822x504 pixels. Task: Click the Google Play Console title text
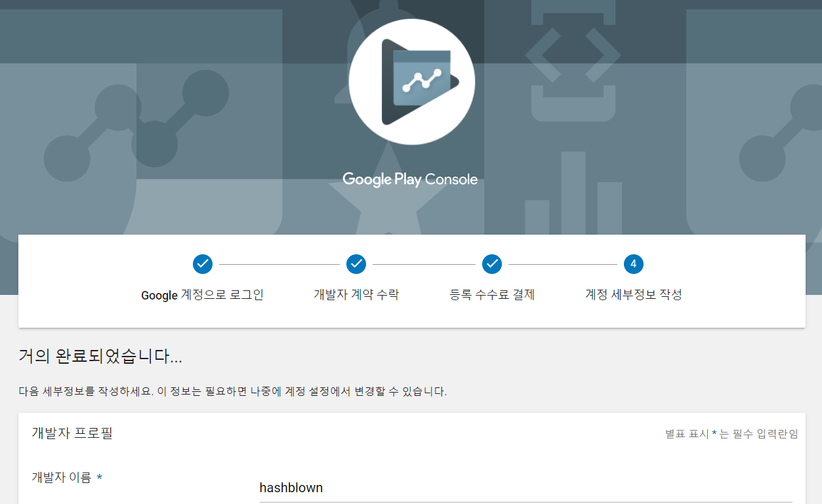[x=410, y=180]
